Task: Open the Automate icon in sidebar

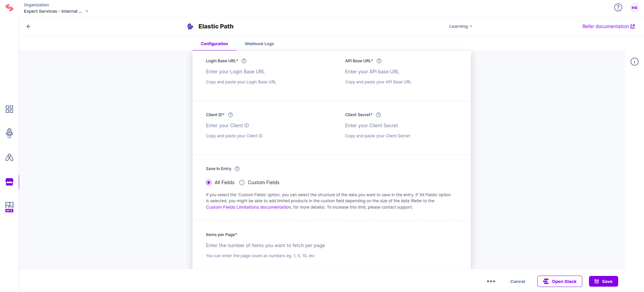Action: (x=9, y=157)
